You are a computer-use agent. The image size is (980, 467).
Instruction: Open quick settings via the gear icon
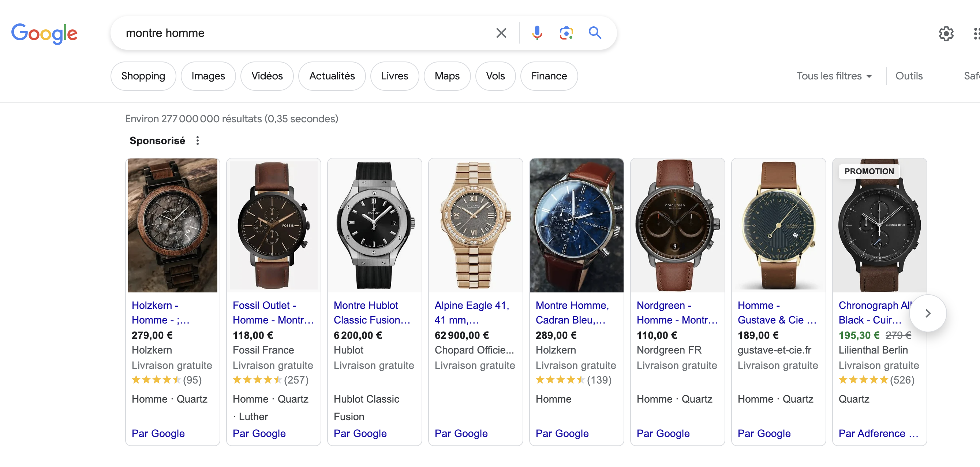pyautogui.click(x=946, y=34)
